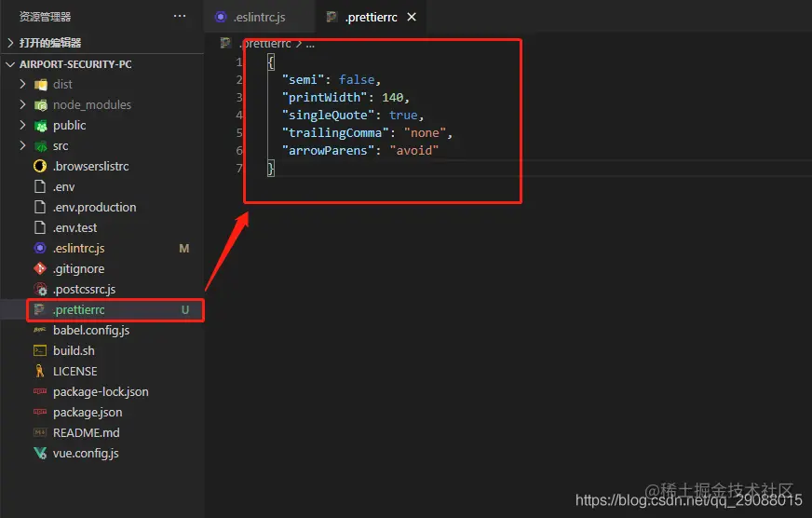The height and width of the screenshot is (518, 812).
Task: Open the .env file
Action: 63,186
